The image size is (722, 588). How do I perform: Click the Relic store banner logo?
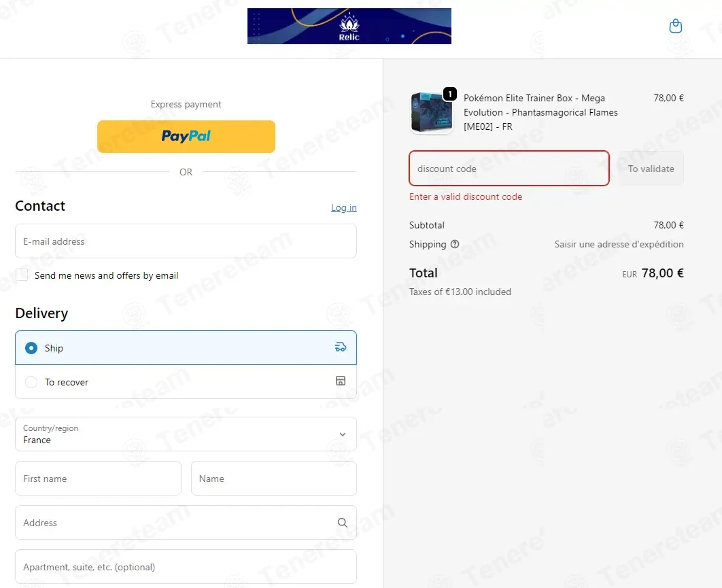(349, 27)
